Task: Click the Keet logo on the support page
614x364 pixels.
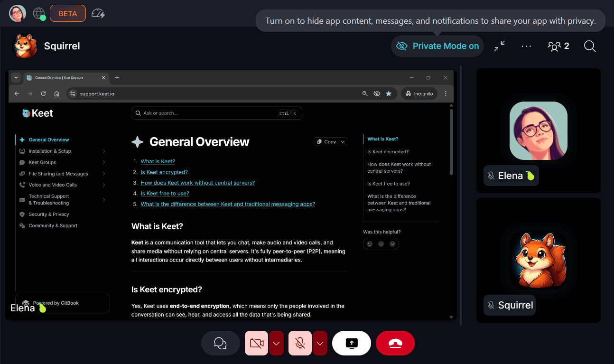Action: 37,113
